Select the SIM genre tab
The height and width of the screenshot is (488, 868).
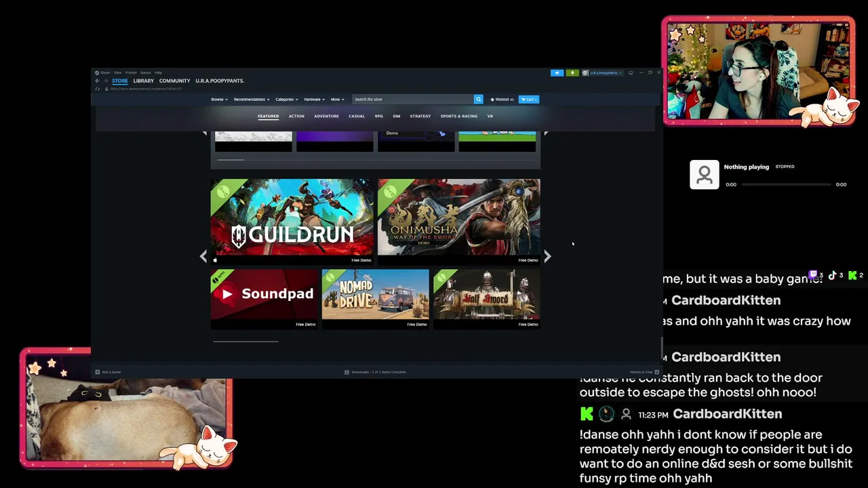click(397, 116)
